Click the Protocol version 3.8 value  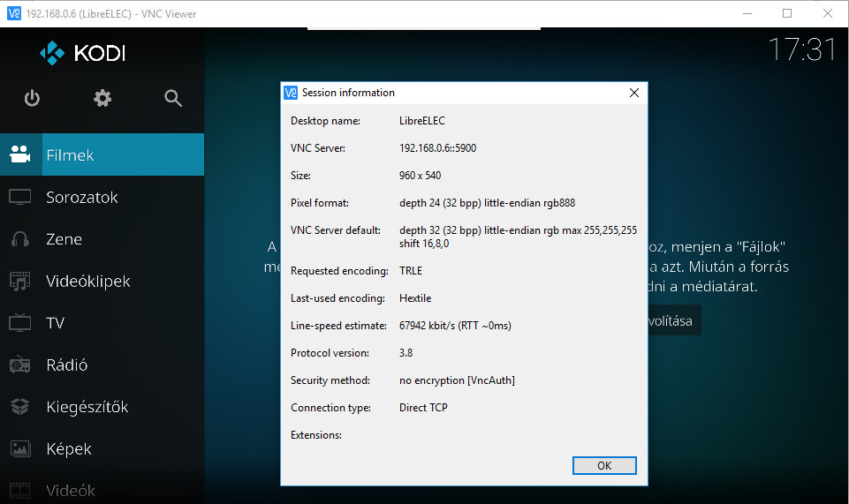[x=406, y=352]
